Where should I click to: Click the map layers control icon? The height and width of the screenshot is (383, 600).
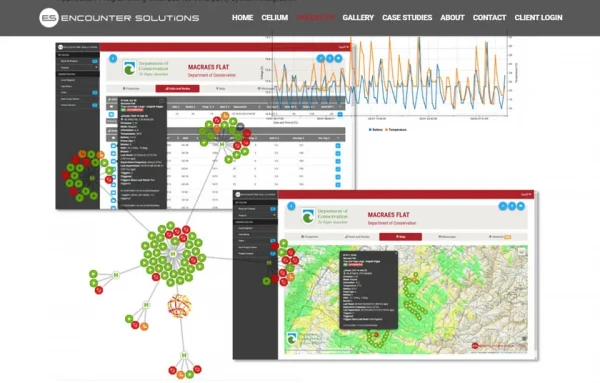coord(521,251)
